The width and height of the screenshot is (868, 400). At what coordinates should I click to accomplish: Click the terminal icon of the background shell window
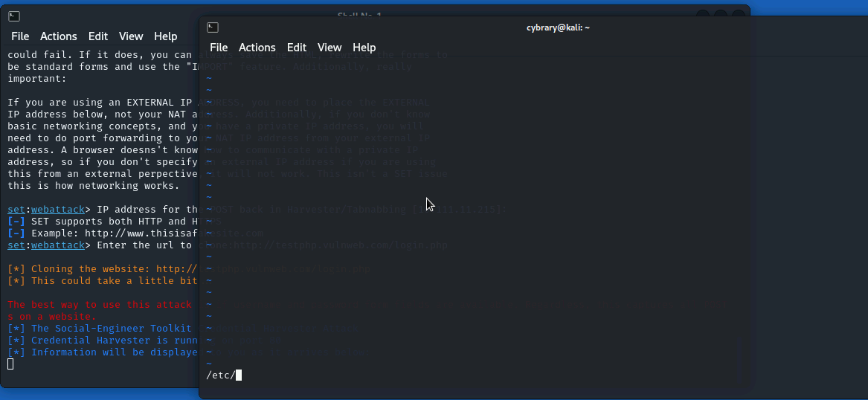click(x=15, y=16)
